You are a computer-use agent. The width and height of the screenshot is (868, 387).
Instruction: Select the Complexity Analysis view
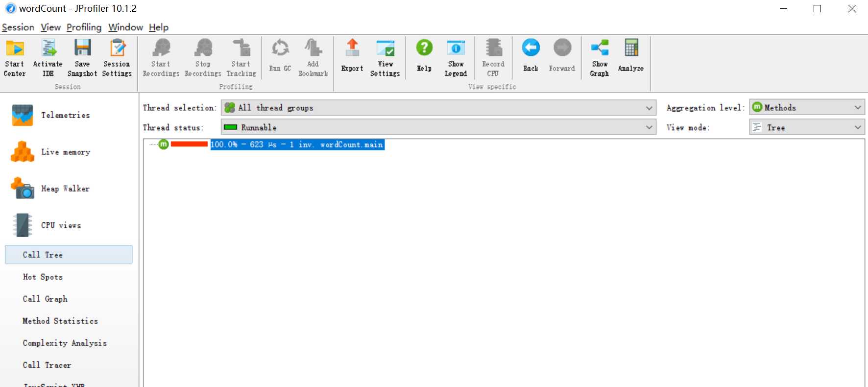[x=65, y=343]
